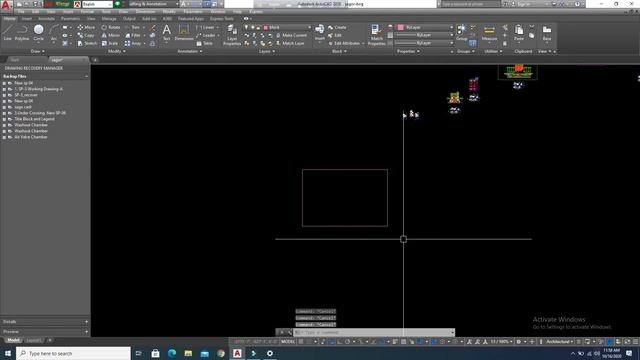Select the Polyline tool

[x=22, y=32]
